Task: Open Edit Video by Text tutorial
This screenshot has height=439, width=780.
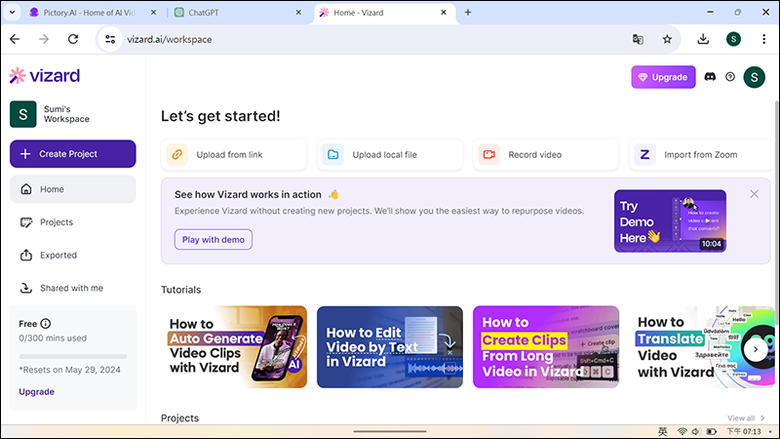Action: 390,347
